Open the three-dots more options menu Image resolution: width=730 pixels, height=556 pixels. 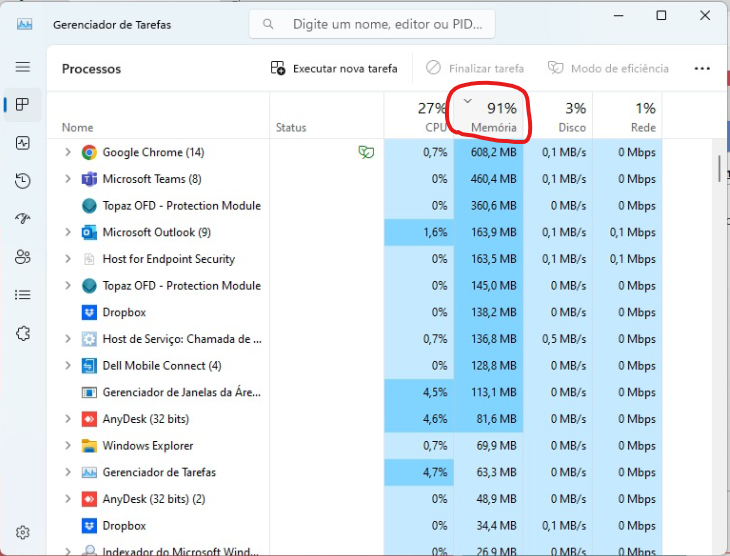[x=702, y=68]
